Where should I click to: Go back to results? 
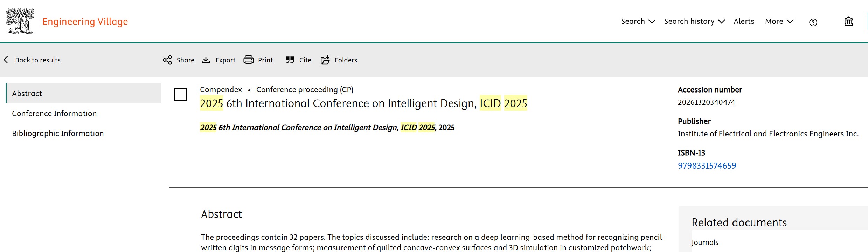pyautogui.click(x=38, y=60)
